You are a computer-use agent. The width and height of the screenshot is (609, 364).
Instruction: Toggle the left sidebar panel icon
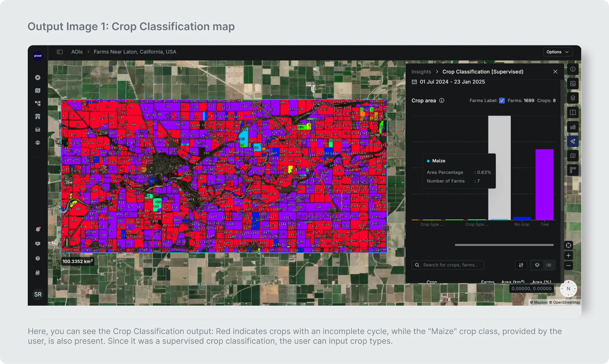(60, 52)
